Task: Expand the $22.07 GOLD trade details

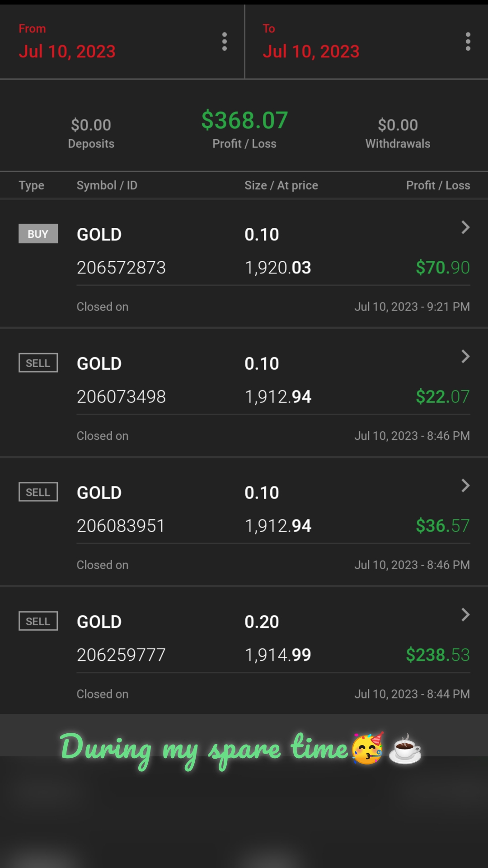Action: pos(465,357)
